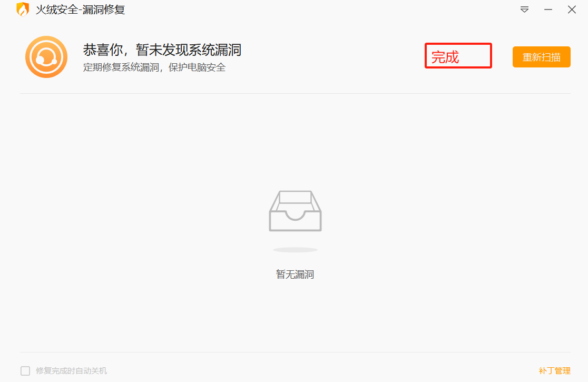Click the divider line above the footer

tap(295, 352)
